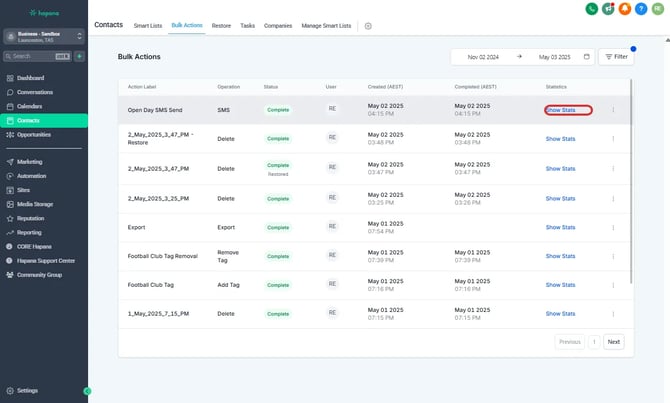Open the three-dot menu for Export row
Viewport: 670px width, 403px height.
613,227
